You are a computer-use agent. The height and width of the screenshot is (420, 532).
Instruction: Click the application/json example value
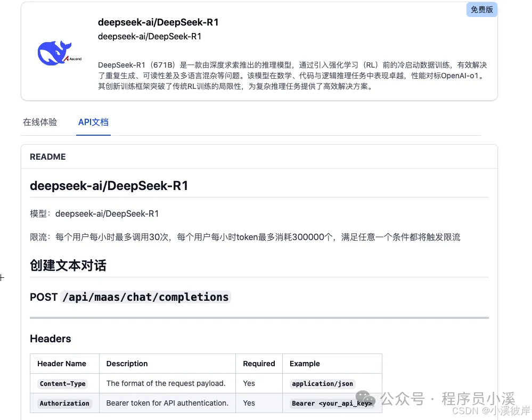(322, 384)
